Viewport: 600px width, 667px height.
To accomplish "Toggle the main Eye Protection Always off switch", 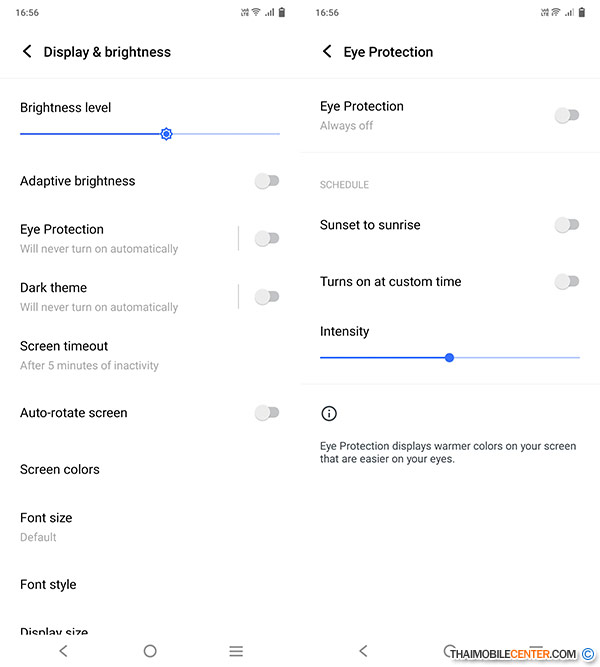I will click(x=566, y=115).
